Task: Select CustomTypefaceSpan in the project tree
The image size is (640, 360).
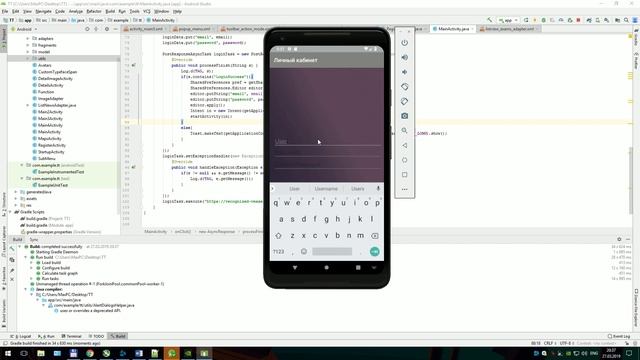Action: (57, 72)
